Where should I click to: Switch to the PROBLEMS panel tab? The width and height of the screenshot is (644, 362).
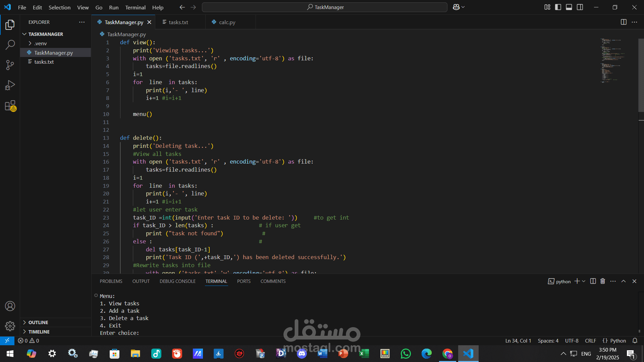[x=111, y=281]
